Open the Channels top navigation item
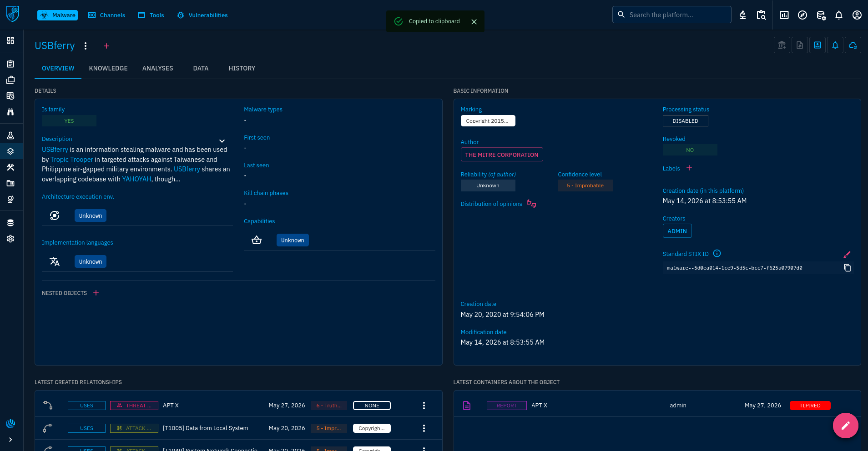Screen dimensions: 868x451 point(106,15)
